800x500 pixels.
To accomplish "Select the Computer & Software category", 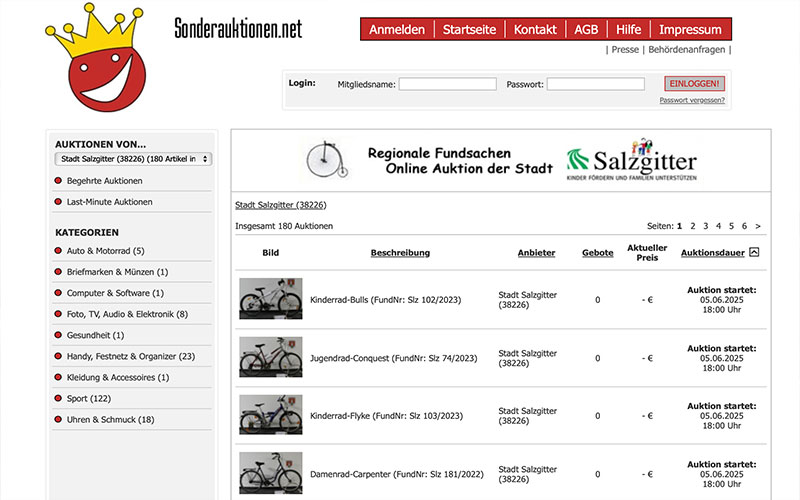I will click(x=115, y=293).
